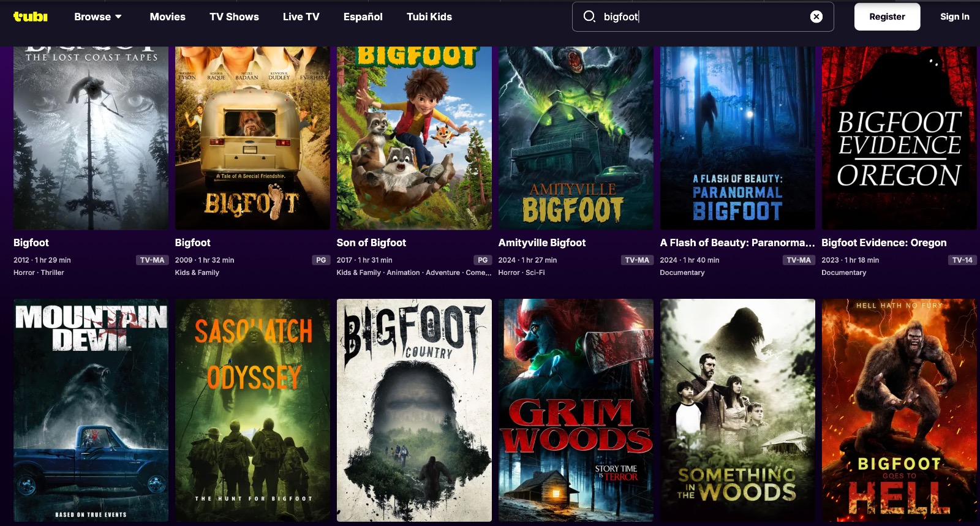The width and height of the screenshot is (980, 526).
Task: Focus the search field containing bigfoot
Action: point(703,17)
